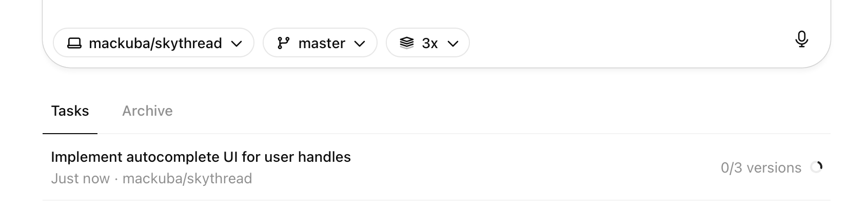Switch to the Archive tab
868x213 pixels.
coord(147,111)
